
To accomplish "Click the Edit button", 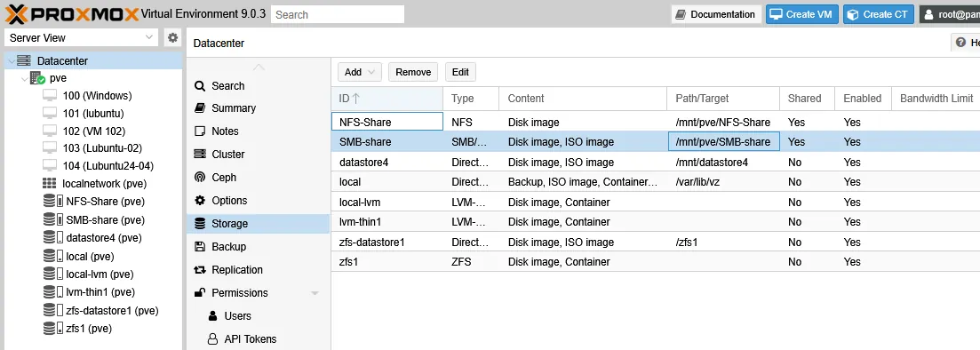I will click(x=460, y=72).
